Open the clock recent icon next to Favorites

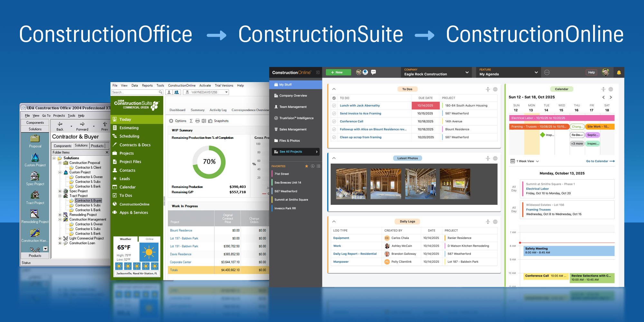pos(312,166)
